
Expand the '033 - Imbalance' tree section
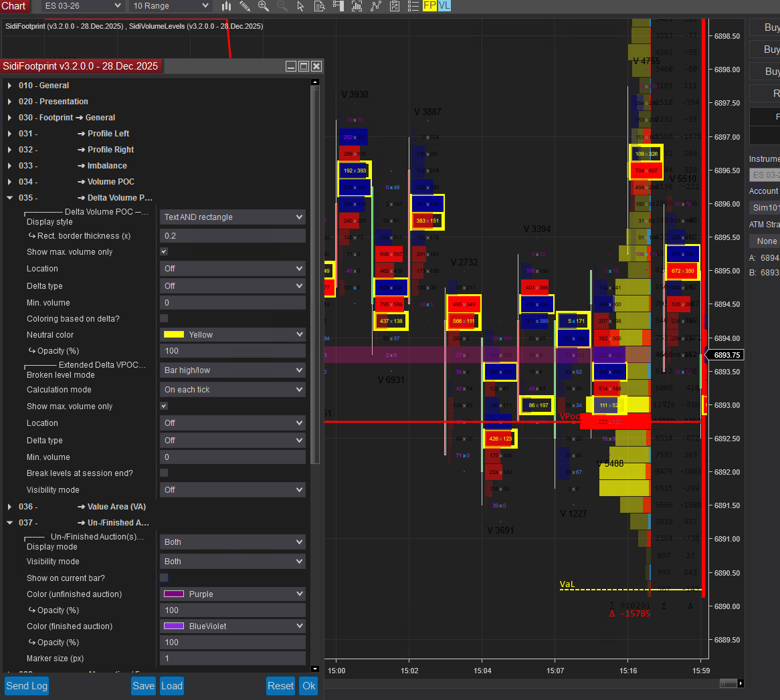click(9, 166)
